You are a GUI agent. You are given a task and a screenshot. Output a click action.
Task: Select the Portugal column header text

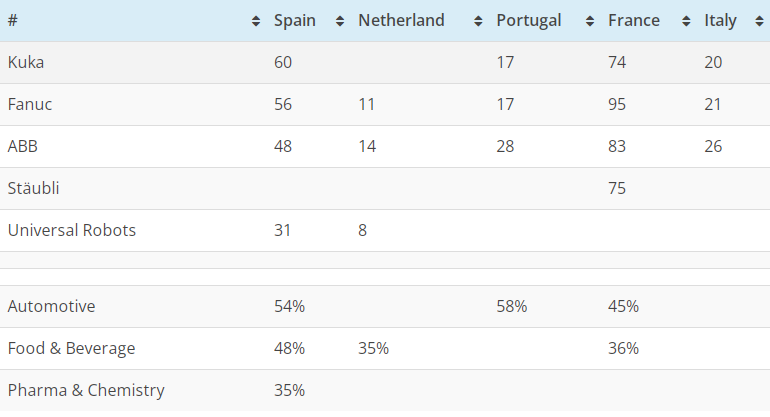(x=528, y=21)
